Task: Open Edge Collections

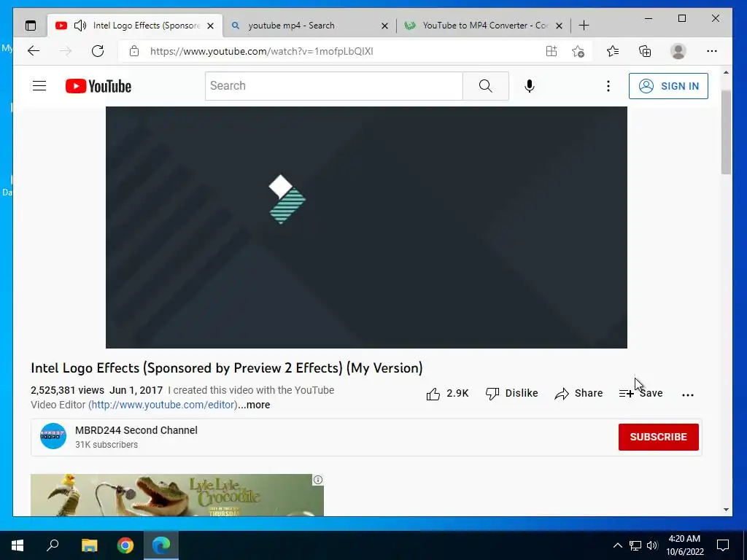Action: click(645, 51)
